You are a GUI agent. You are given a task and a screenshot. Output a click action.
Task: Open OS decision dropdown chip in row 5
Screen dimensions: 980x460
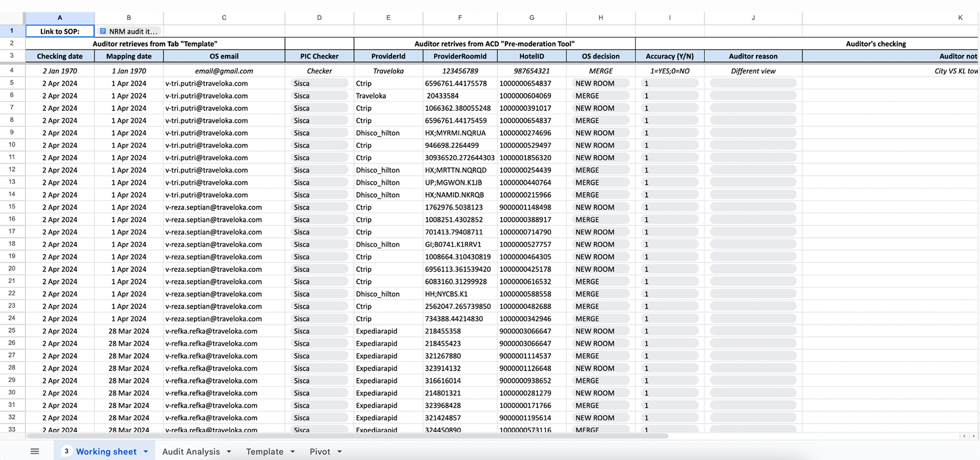tap(601, 83)
